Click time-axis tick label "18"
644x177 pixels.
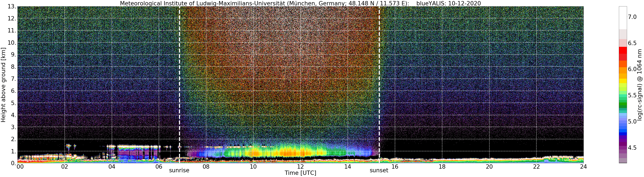[442, 167]
